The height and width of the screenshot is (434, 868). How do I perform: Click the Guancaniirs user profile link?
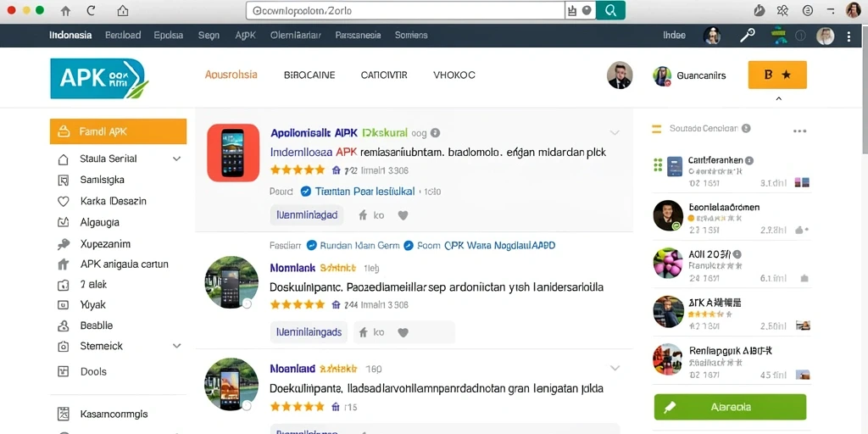tap(689, 75)
